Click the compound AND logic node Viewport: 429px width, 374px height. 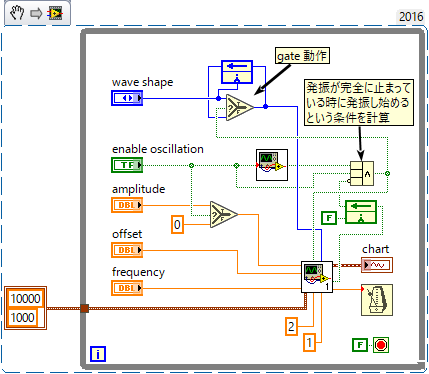[x=362, y=173]
